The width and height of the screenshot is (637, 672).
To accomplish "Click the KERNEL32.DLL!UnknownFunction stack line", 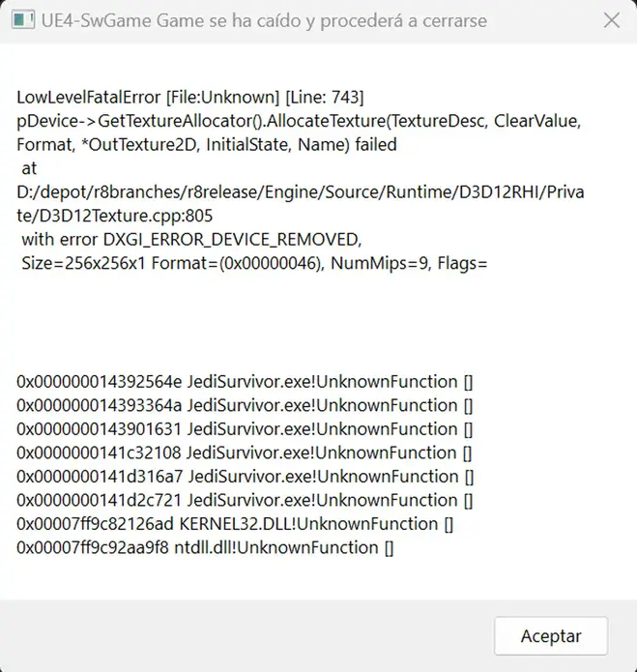I will tap(235, 524).
